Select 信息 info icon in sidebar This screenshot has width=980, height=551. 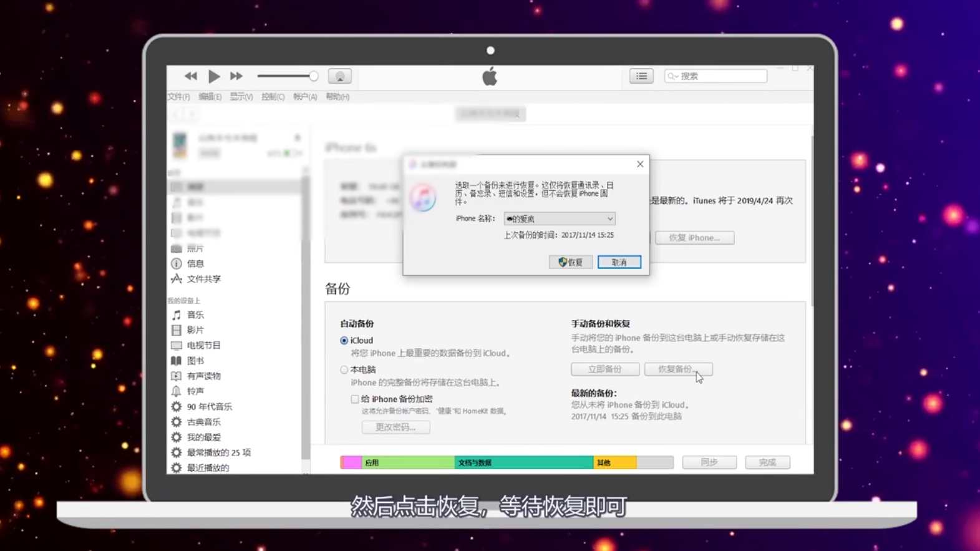(177, 263)
